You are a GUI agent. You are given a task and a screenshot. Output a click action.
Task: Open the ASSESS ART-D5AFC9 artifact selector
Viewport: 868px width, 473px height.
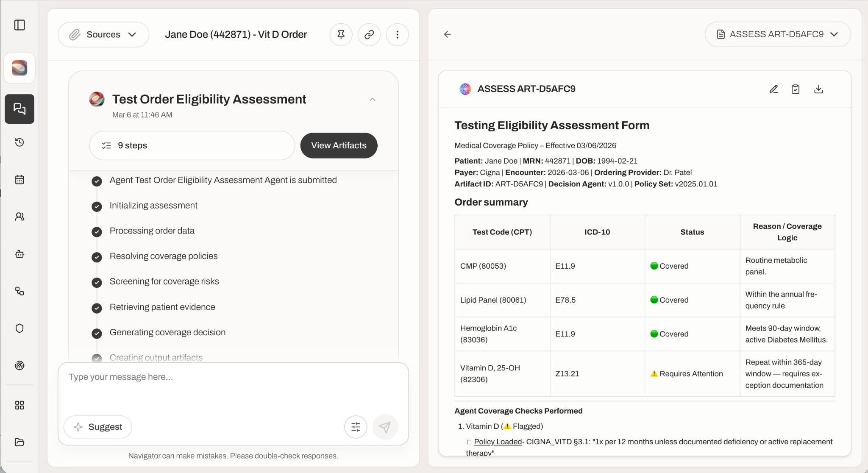point(778,34)
